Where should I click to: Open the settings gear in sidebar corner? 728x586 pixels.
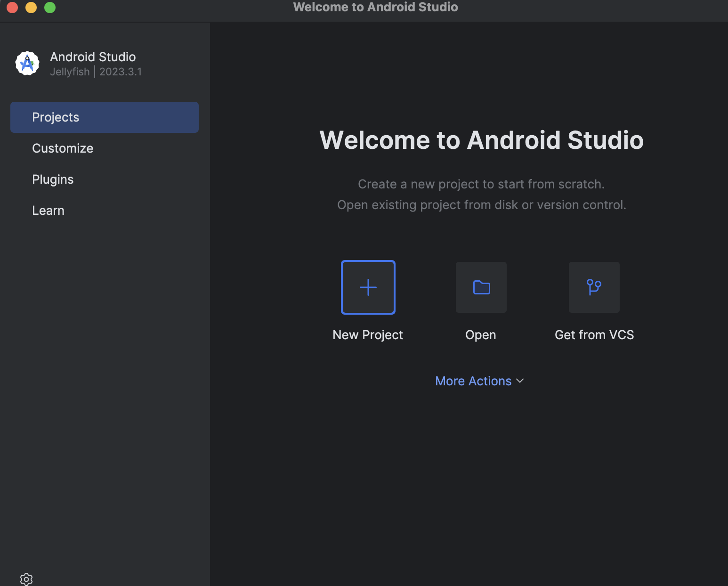click(26, 579)
